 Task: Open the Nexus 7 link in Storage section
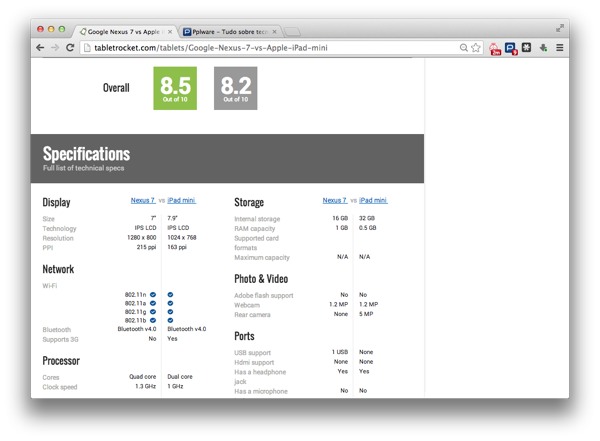[334, 200]
